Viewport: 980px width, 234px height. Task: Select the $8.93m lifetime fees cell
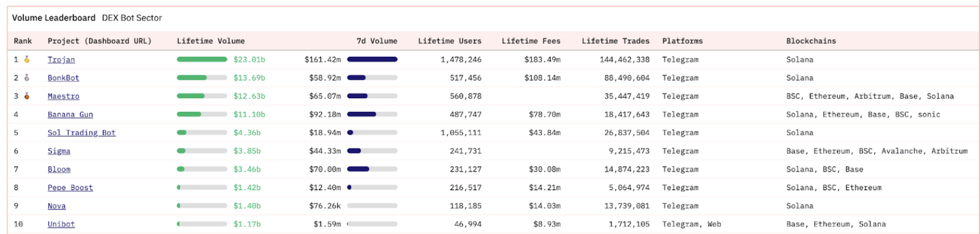547,224
